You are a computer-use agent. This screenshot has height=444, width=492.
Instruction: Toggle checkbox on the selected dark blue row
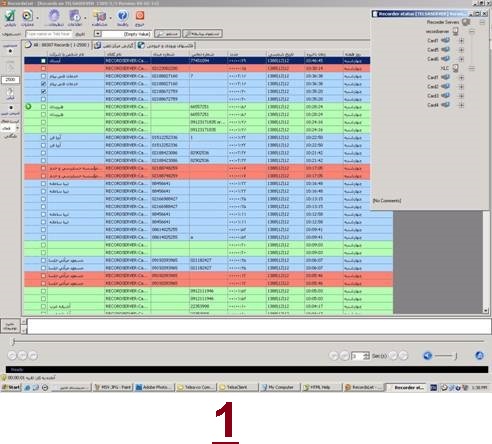[43, 61]
